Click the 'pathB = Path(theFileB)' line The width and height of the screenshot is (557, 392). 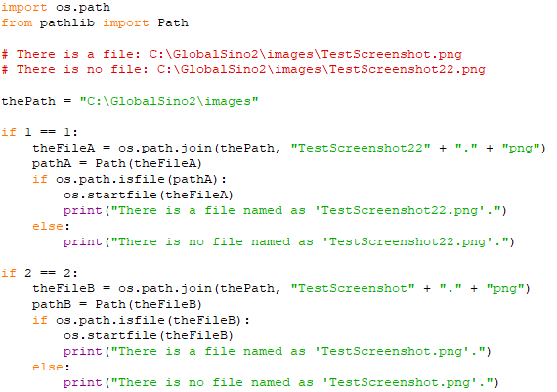tap(117, 304)
